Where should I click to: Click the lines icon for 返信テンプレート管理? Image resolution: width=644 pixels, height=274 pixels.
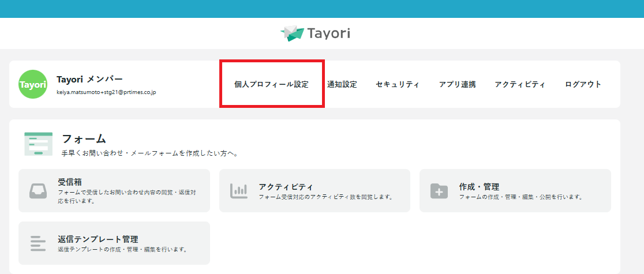(x=38, y=243)
